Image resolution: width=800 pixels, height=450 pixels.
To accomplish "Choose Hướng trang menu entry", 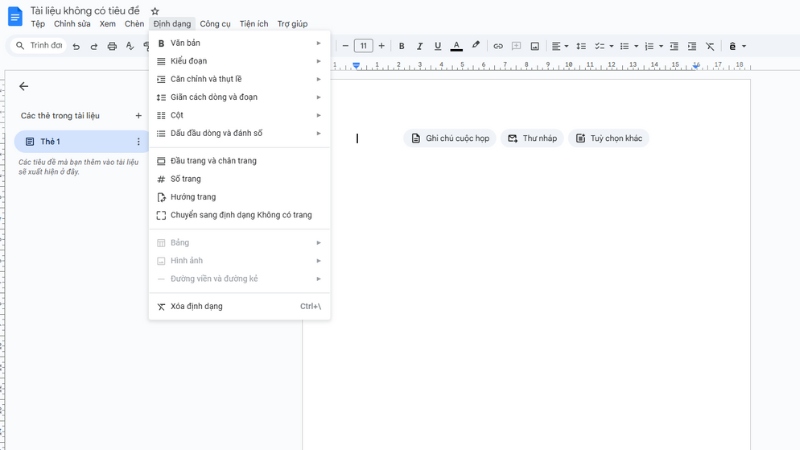I will pyautogui.click(x=239, y=197).
